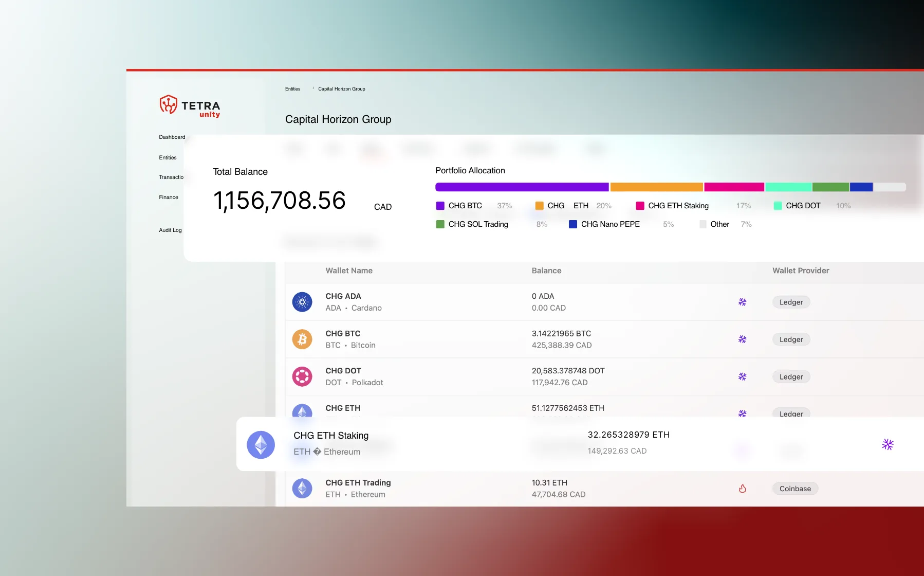Screen dimensions: 924x576
Task: Click the Bitcoin icon for CHG BTC
Action: tap(302, 339)
